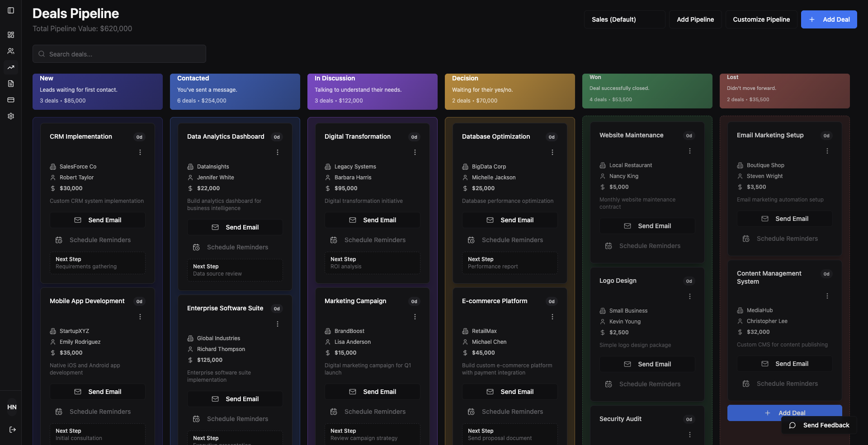Open three-dot menu on E-commerce Platform card
The image size is (868, 445).
552,317
